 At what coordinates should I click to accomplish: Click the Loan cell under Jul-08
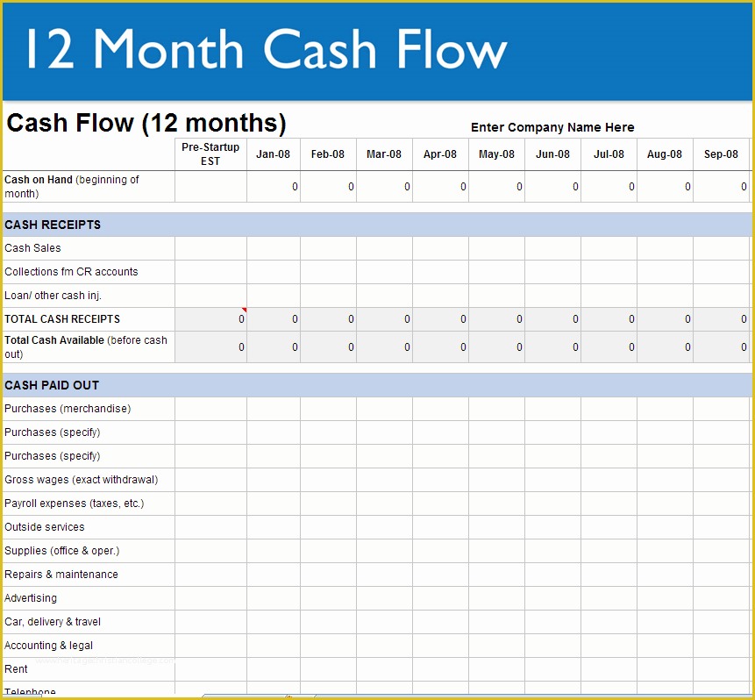pos(609,296)
